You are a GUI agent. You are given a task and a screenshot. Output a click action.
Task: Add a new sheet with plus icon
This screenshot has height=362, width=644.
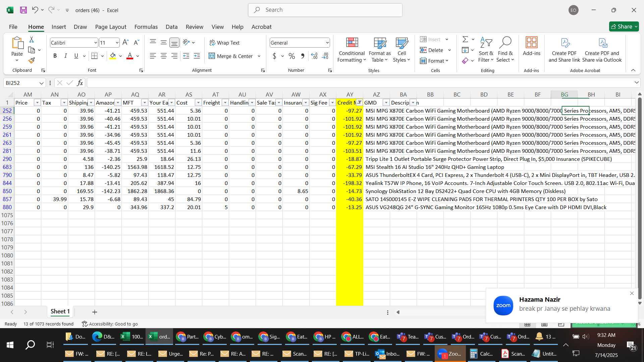click(x=95, y=312)
